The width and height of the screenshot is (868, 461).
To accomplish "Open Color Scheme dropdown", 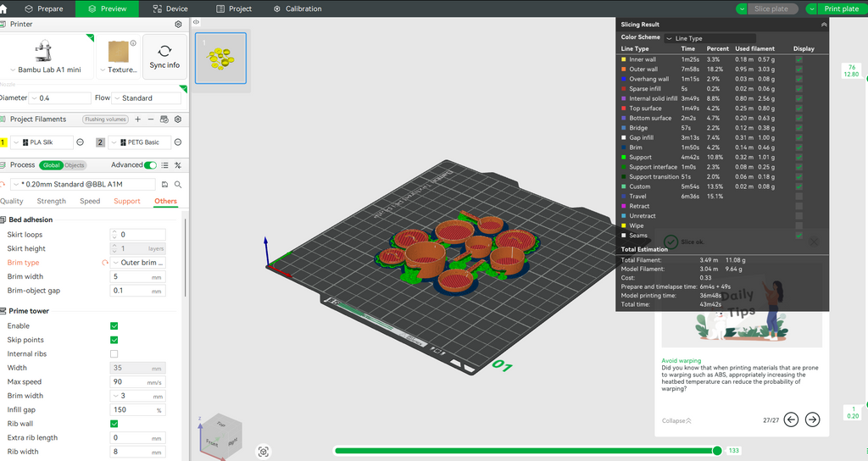I will point(697,38).
